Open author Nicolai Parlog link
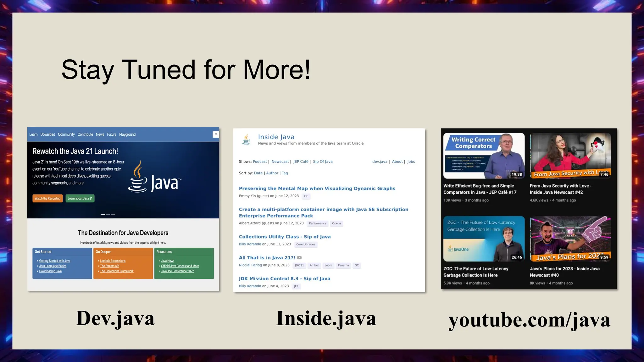 (x=250, y=265)
